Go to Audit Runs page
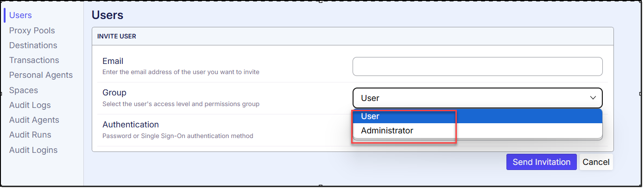644x189 pixels. (30, 135)
